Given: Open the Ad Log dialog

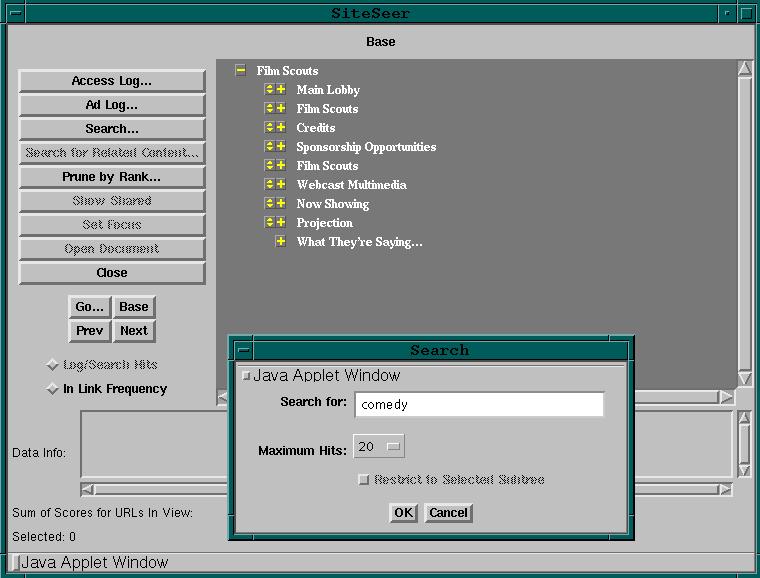Looking at the screenshot, I should [111, 105].
